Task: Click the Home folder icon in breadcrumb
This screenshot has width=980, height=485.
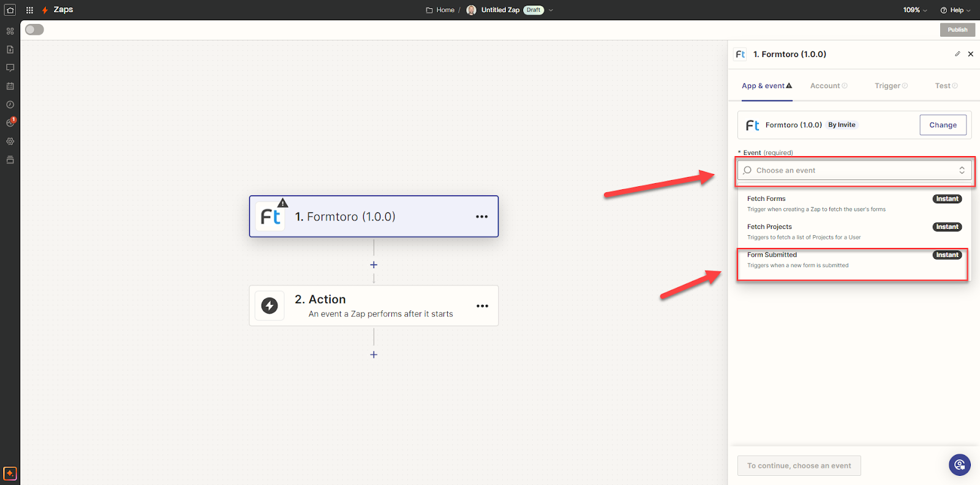Action: 429,10
